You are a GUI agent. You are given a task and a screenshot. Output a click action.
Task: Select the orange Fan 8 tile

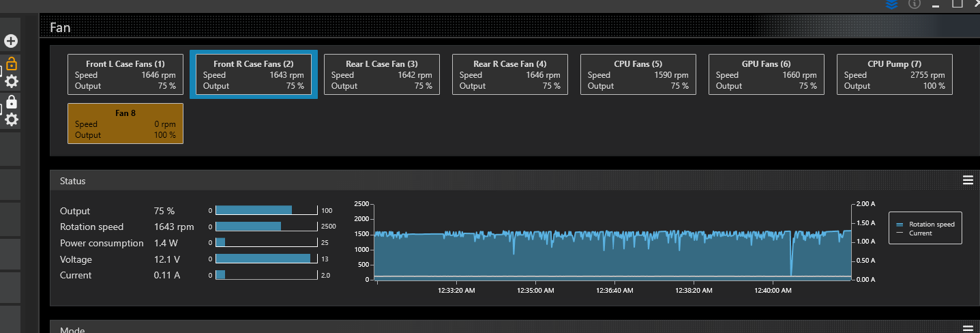click(x=125, y=124)
